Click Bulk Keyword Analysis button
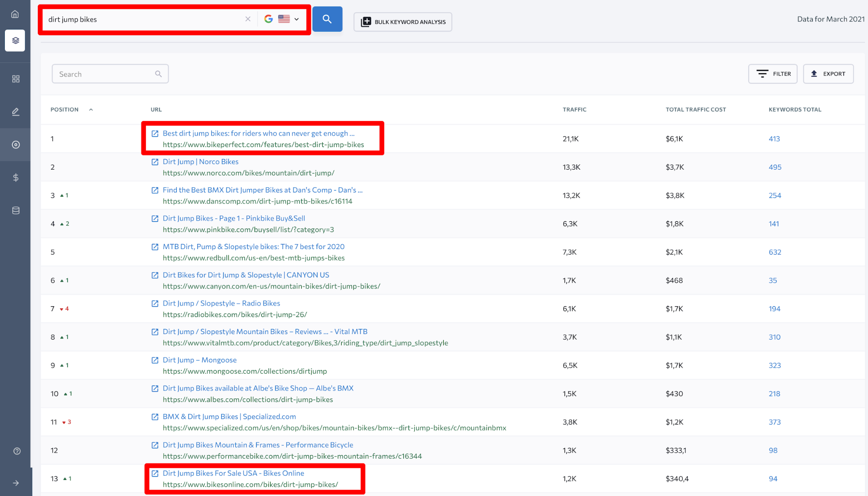868x496 pixels. pos(403,22)
